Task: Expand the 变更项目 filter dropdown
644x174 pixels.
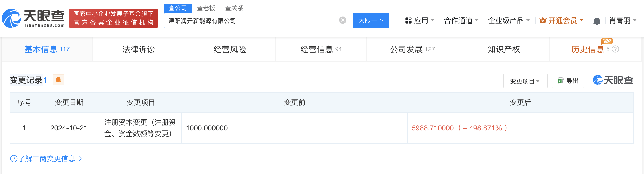Action: coord(525,81)
